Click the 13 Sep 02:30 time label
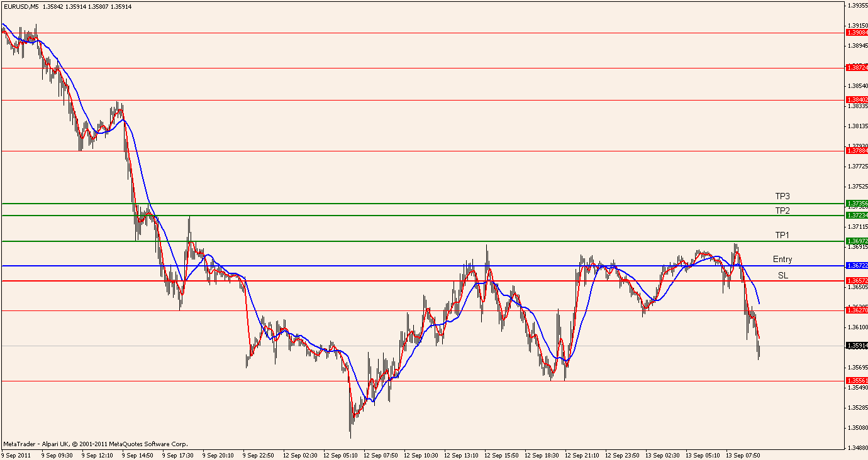The image size is (868, 460). [x=662, y=454]
